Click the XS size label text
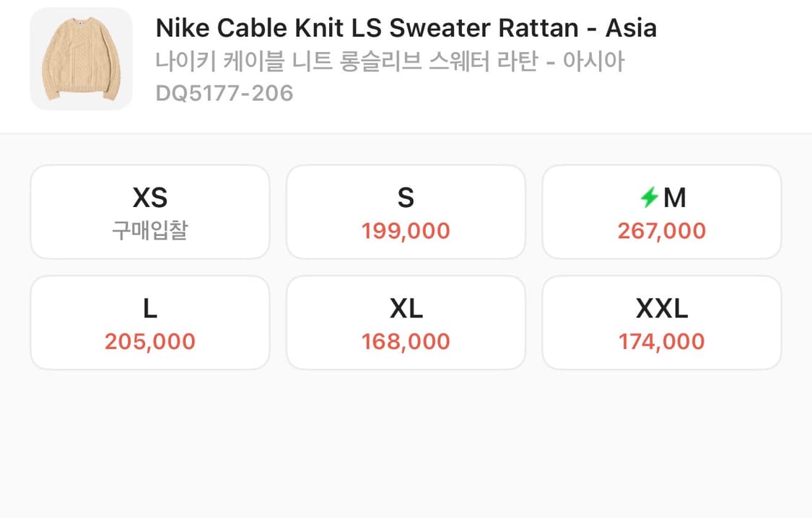Viewport: 812px width, 518px height. [x=149, y=196]
